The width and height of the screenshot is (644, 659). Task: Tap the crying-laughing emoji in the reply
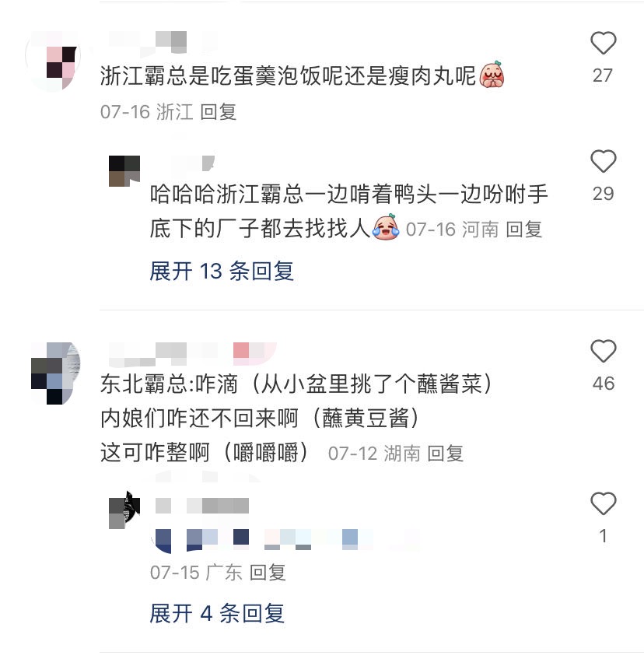[386, 227]
